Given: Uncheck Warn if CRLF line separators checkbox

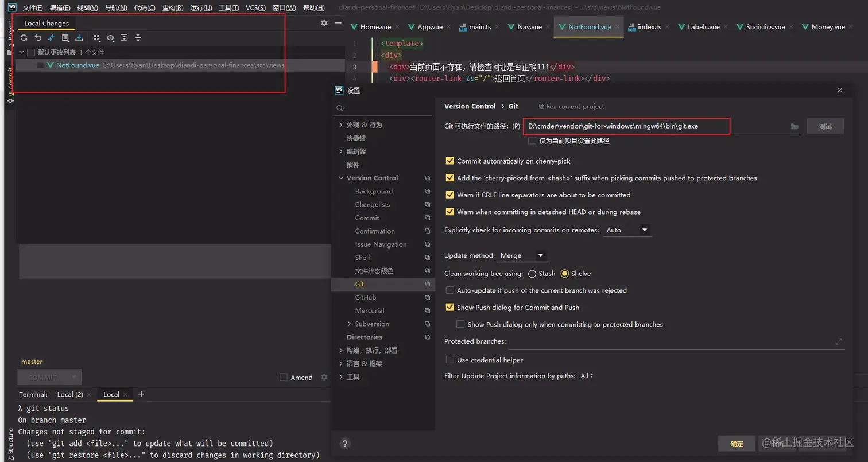Looking at the screenshot, I should [449, 195].
